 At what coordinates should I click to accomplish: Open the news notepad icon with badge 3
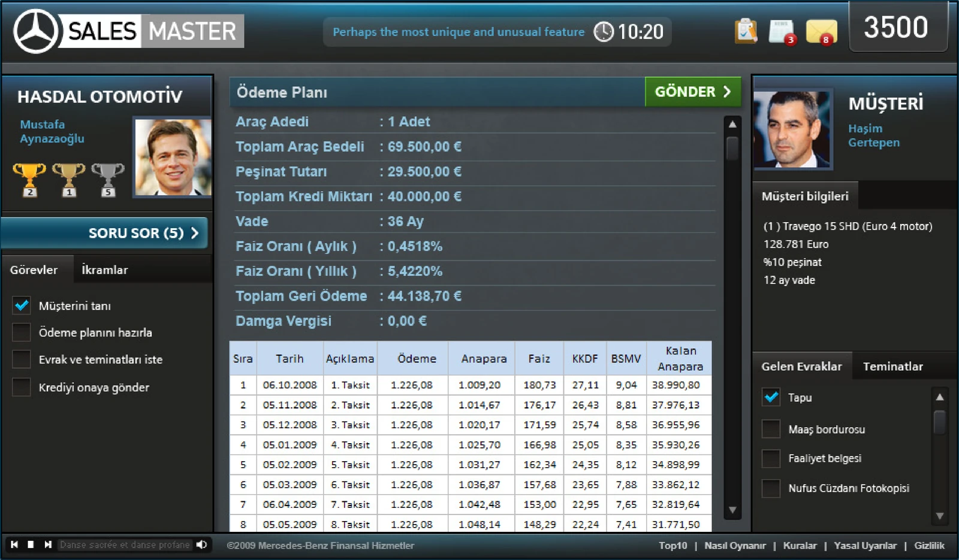(x=782, y=32)
